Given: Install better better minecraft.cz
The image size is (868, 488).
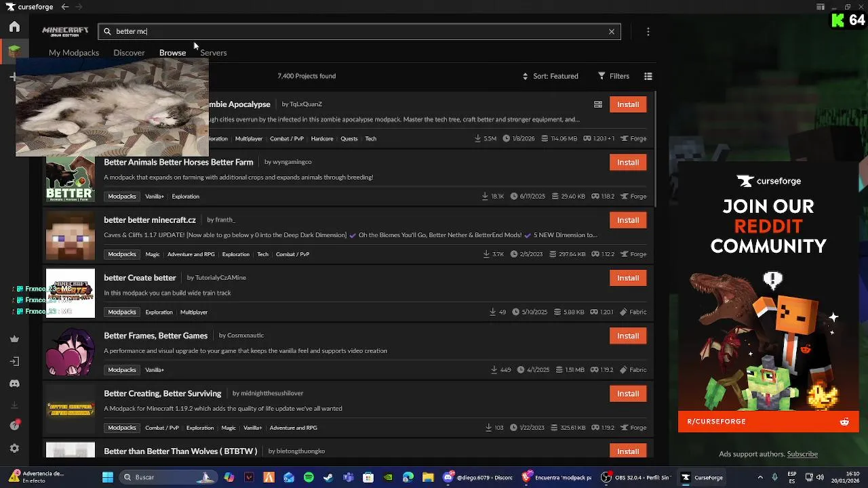Looking at the screenshot, I should (x=628, y=220).
